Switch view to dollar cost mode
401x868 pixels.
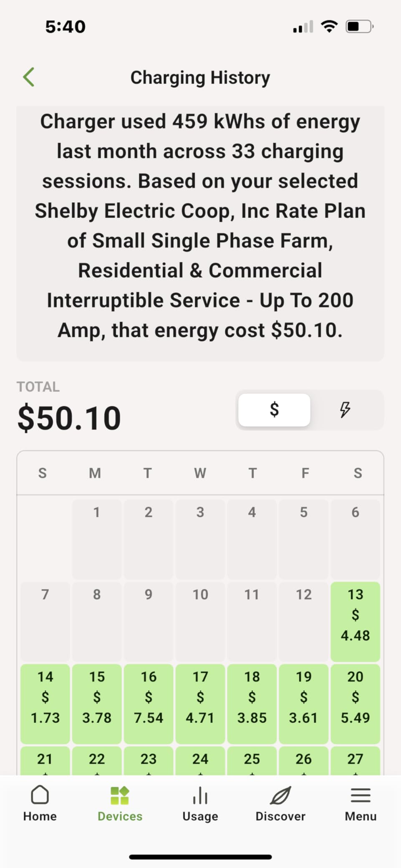point(274,410)
